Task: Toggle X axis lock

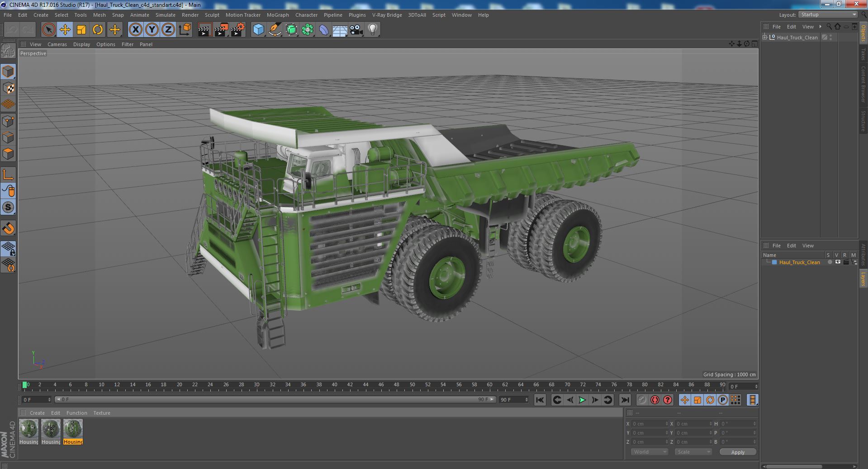Action: click(135, 30)
